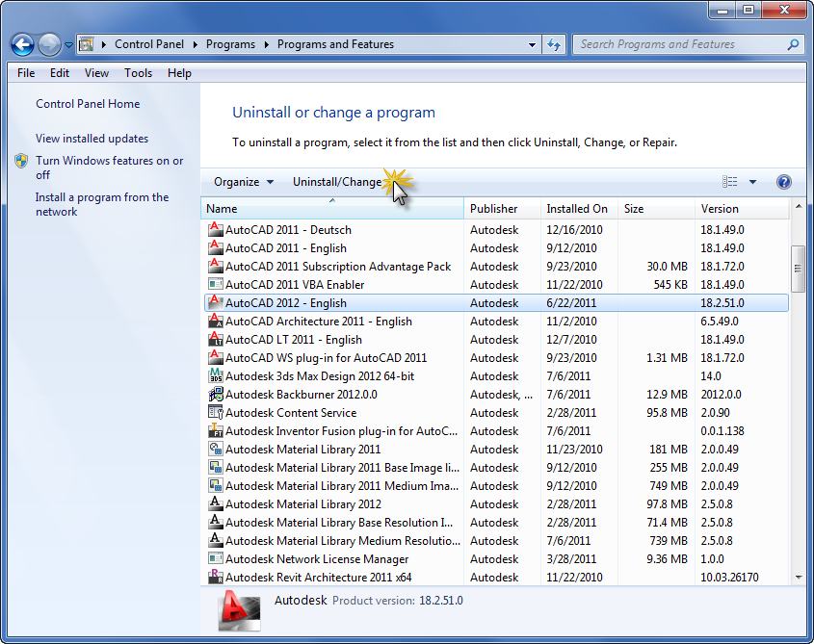Click the search magnifier icon
This screenshot has height=644, width=814.
click(793, 44)
